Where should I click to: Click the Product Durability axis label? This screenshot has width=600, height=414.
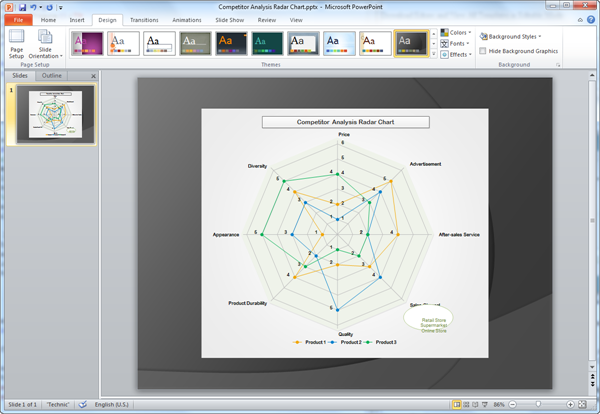click(x=248, y=303)
